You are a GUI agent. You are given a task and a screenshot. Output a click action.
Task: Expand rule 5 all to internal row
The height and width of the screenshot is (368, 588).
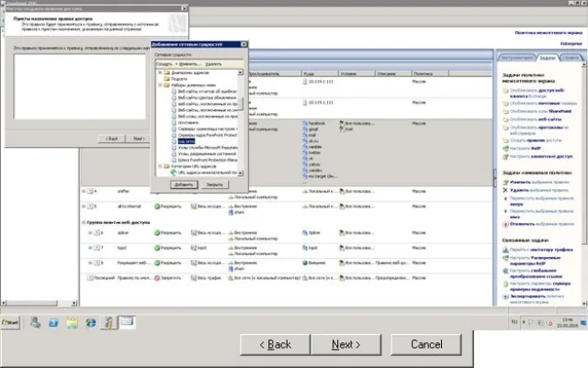[x=84, y=206]
